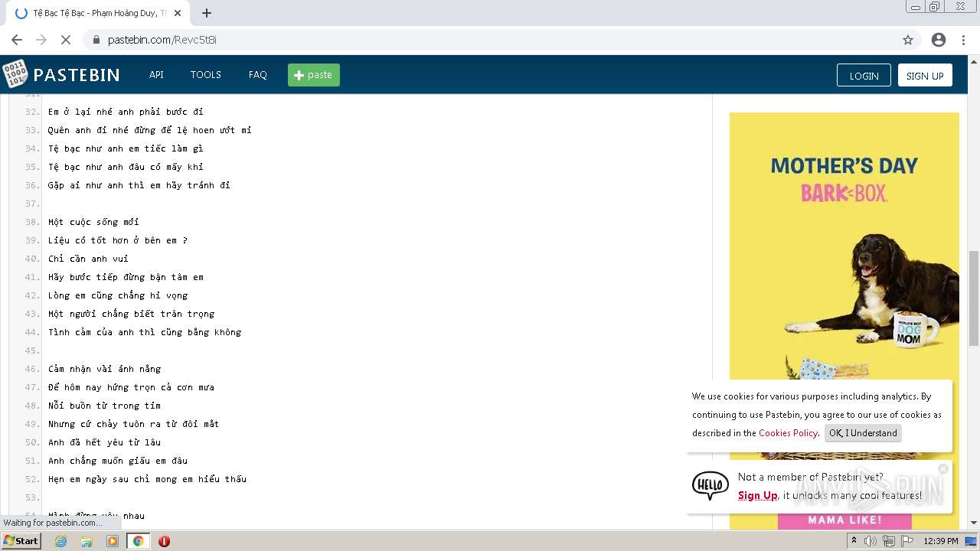This screenshot has height=551, width=980.
Task: Open API menu item
Action: (x=156, y=75)
